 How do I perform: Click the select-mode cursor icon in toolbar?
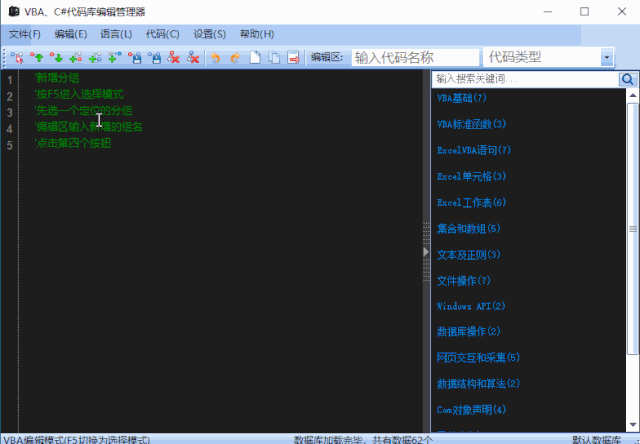[x=17, y=58]
